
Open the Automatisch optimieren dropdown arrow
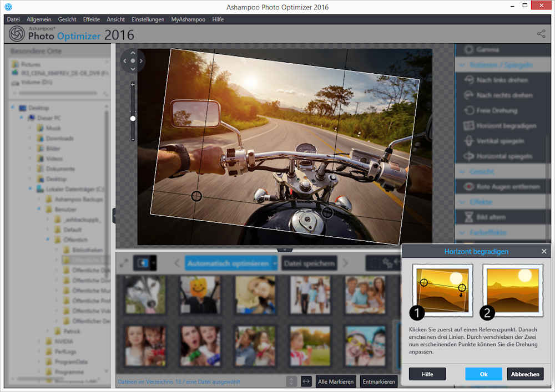pyautogui.click(x=275, y=263)
